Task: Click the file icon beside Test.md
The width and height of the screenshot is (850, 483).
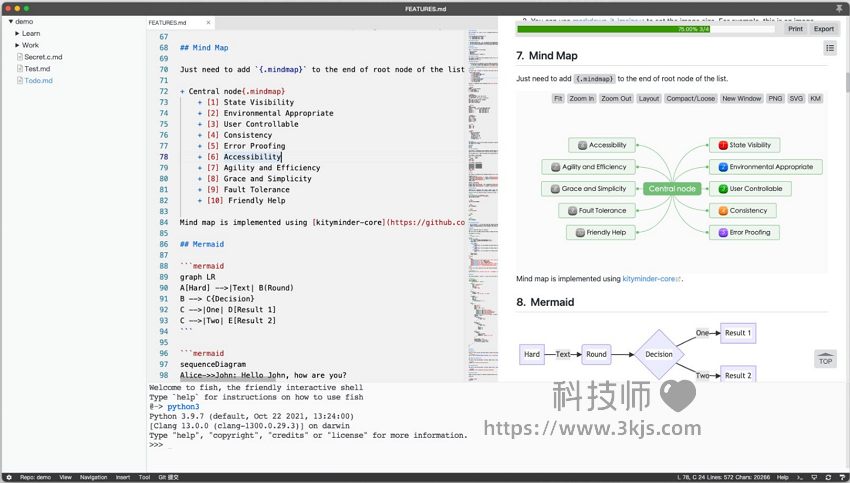Action: (20, 69)
